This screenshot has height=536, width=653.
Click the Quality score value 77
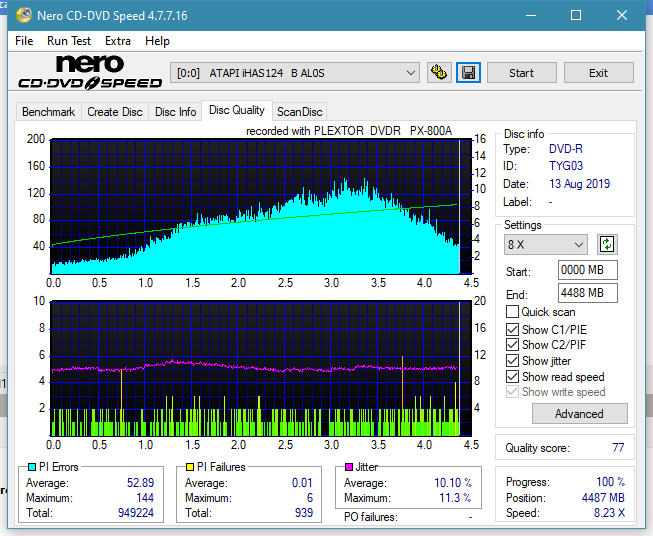click(618, 448)
